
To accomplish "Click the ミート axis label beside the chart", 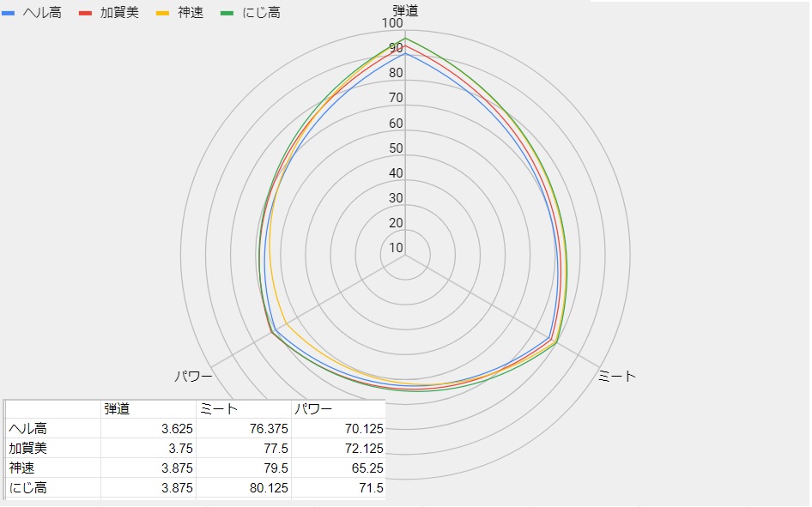I will point(617,377).
